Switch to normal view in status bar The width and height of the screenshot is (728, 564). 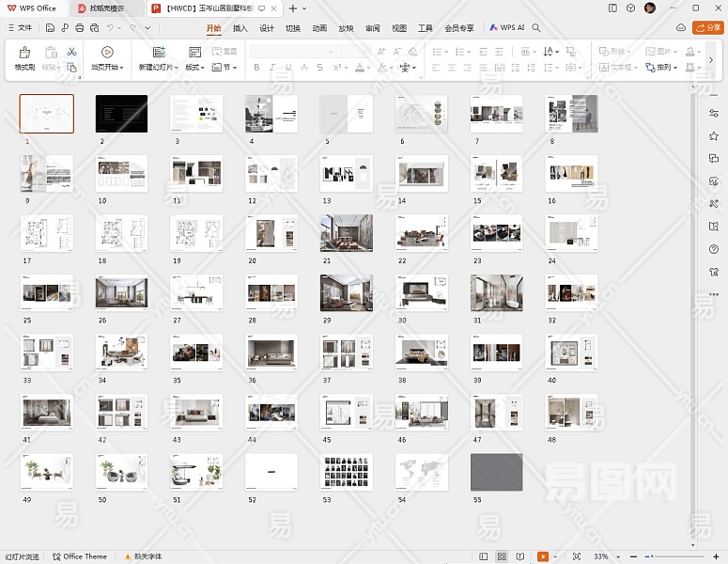[484, 556]
